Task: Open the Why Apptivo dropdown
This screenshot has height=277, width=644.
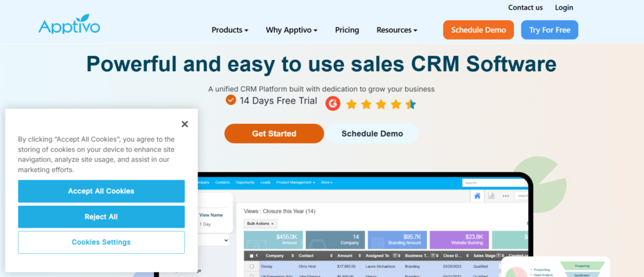Action: (x=291, y=30)
